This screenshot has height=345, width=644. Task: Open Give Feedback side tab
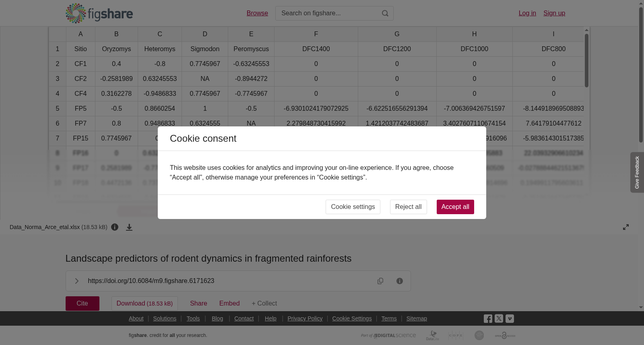click(x=637, y=172)
